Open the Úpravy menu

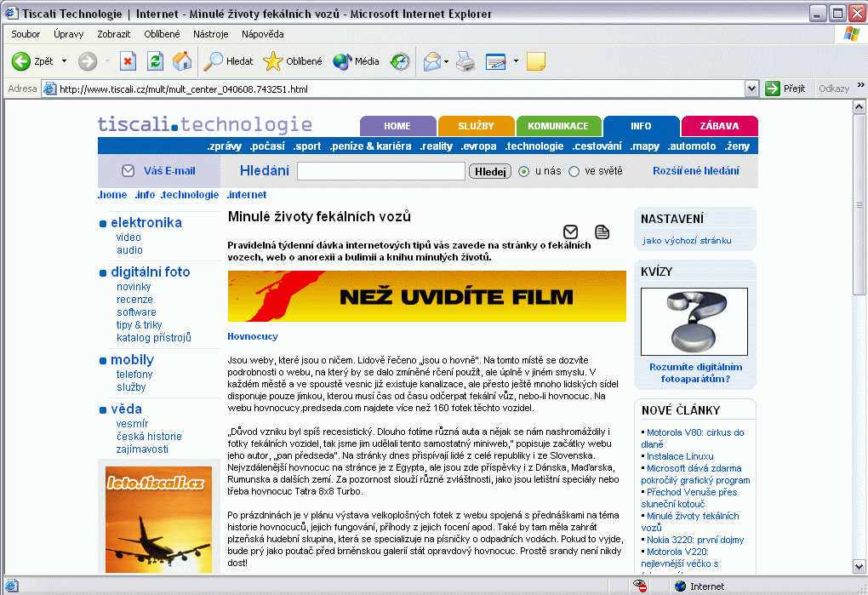click(69, 34)
